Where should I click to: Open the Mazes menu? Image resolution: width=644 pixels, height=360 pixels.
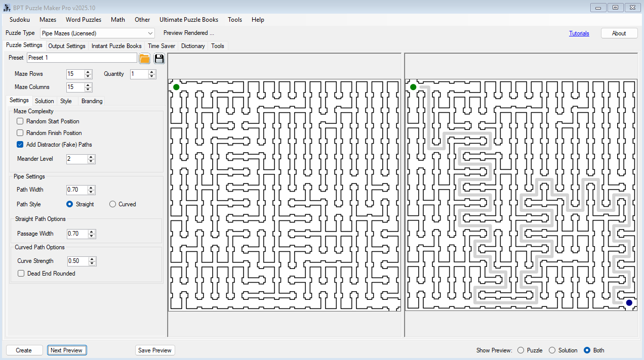coord(48,20)
